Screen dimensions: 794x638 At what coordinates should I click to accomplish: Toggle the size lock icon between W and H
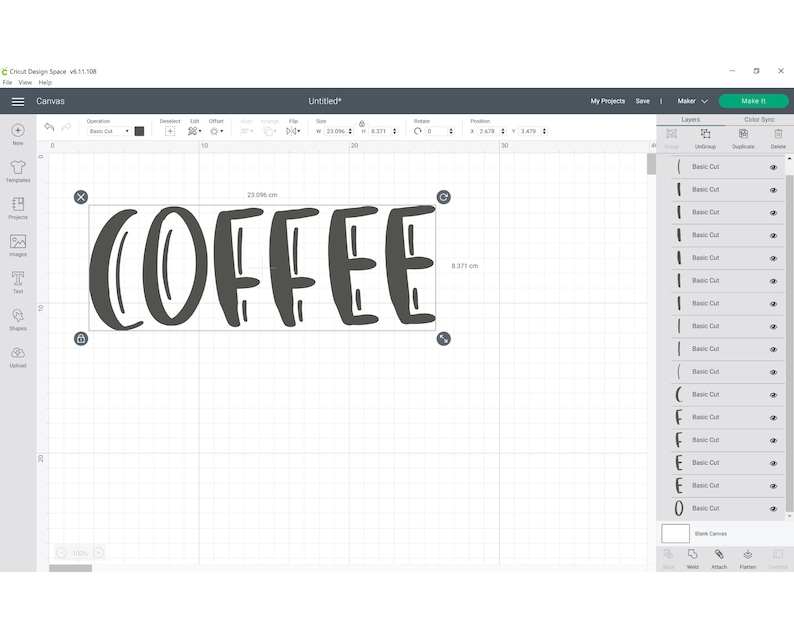362,124
